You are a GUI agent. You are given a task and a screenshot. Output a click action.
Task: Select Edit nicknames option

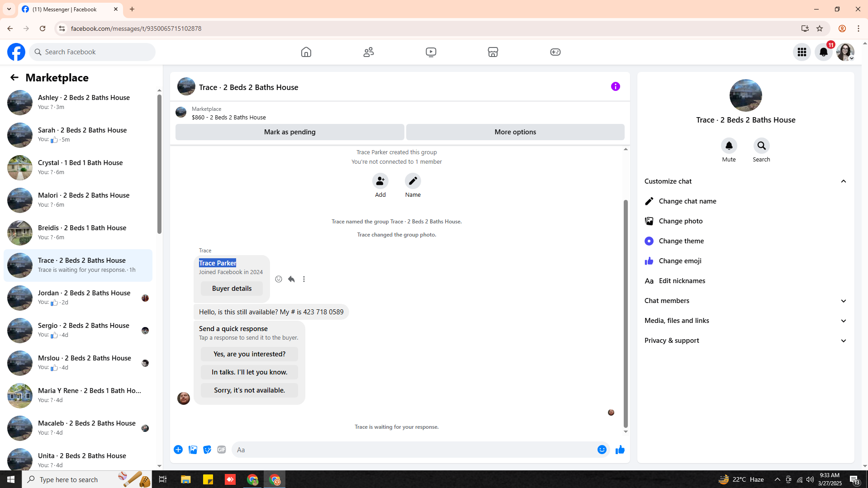746,281
